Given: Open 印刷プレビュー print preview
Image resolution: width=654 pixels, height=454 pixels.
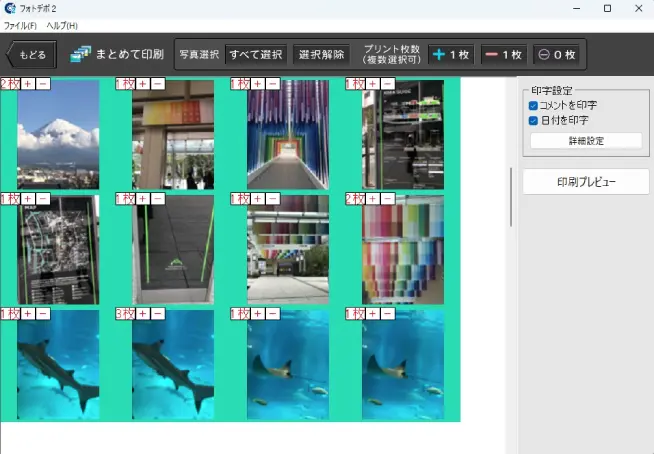Looking at the screenshot, I should tap(586, 182).
